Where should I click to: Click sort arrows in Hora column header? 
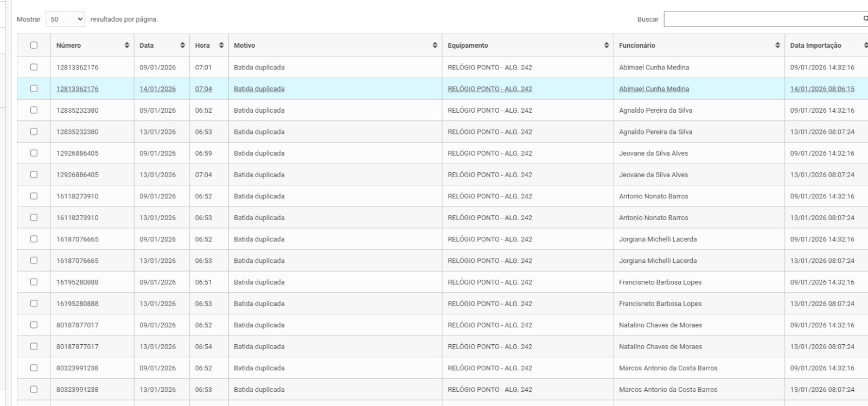[221, 46]
